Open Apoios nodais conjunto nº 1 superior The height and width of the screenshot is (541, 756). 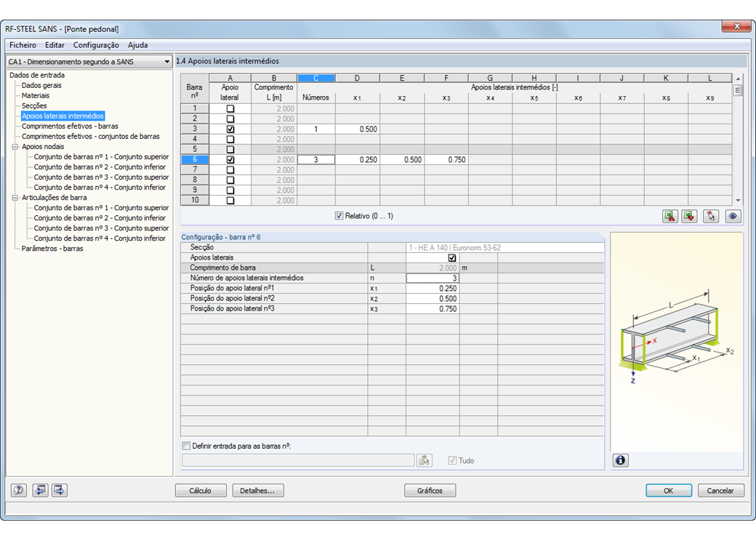pyautogui.click(x=101, y=157)
